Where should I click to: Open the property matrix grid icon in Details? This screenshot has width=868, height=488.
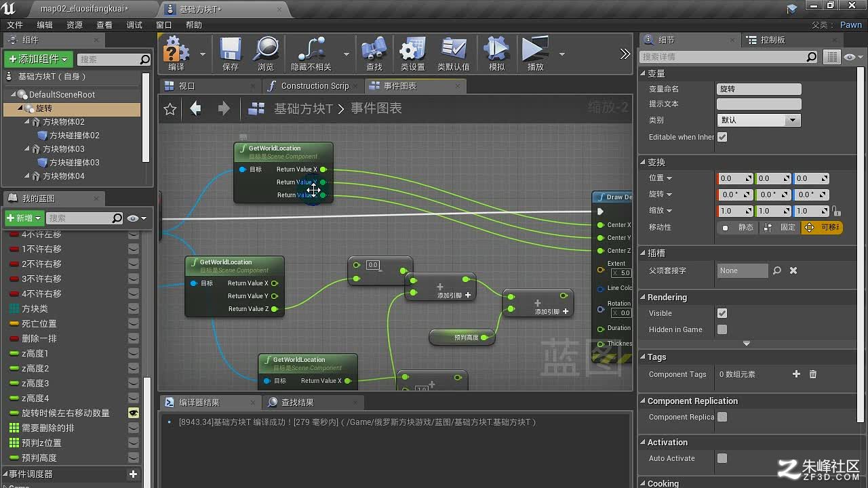pos(831,57)
